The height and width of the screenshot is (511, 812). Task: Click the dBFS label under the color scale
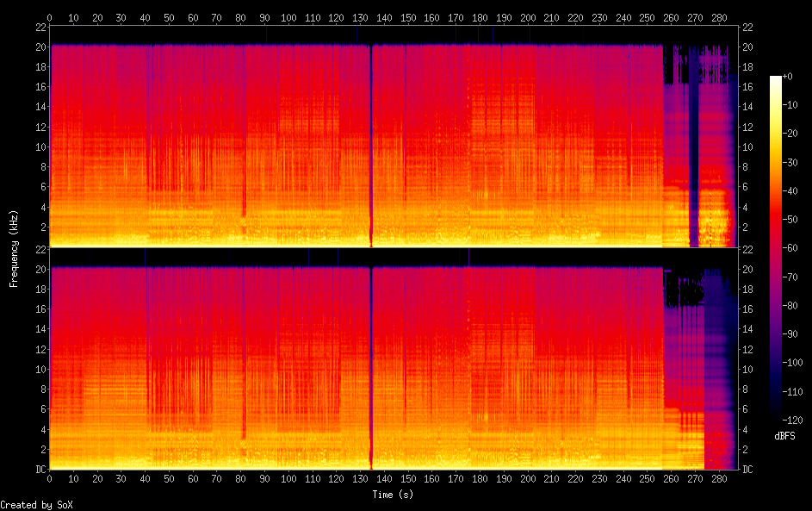pos(784,436)
